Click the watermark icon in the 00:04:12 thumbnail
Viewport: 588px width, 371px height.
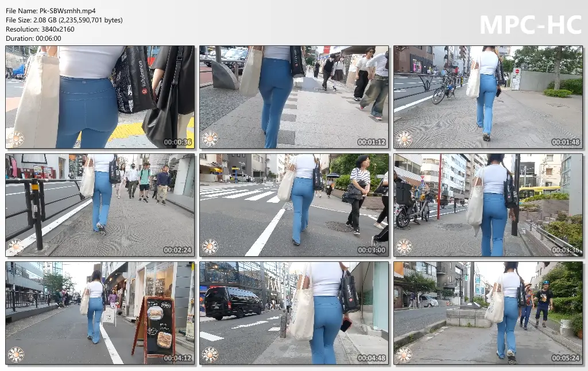[x=16, y=354]
